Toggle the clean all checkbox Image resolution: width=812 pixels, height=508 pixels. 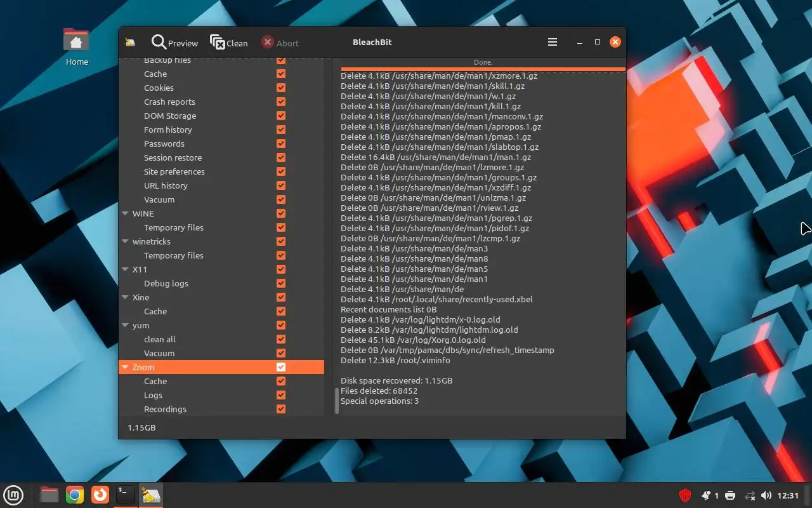click(281, 339)
